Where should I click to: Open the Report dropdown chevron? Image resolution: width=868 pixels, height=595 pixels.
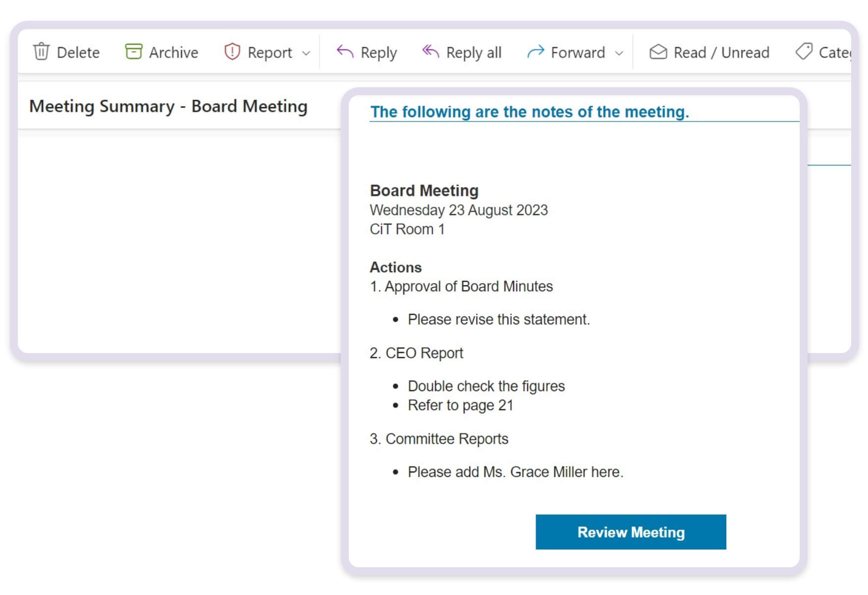click(306, 53)
